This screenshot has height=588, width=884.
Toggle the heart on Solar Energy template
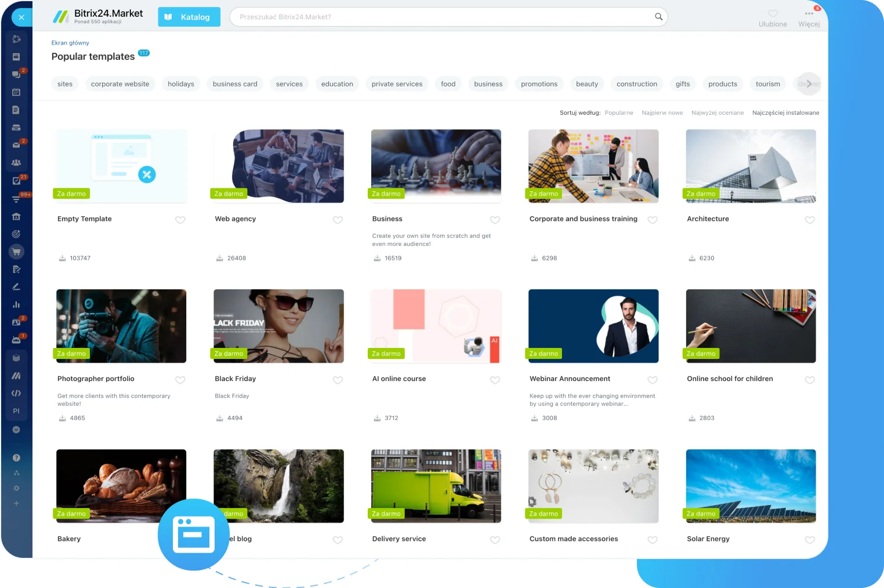(810, 540)
